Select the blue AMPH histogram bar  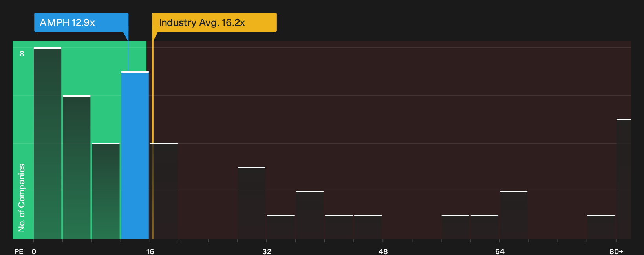click(135, 155)
